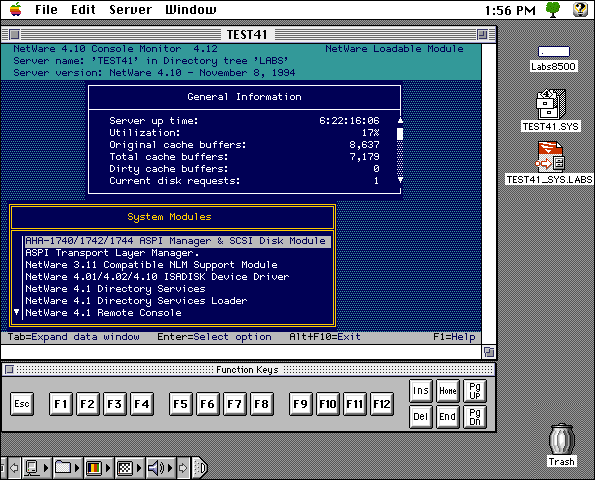Open the color depth module's popup arrow
The height and width of the screenshot is (480, 595).
click(108, 467)
